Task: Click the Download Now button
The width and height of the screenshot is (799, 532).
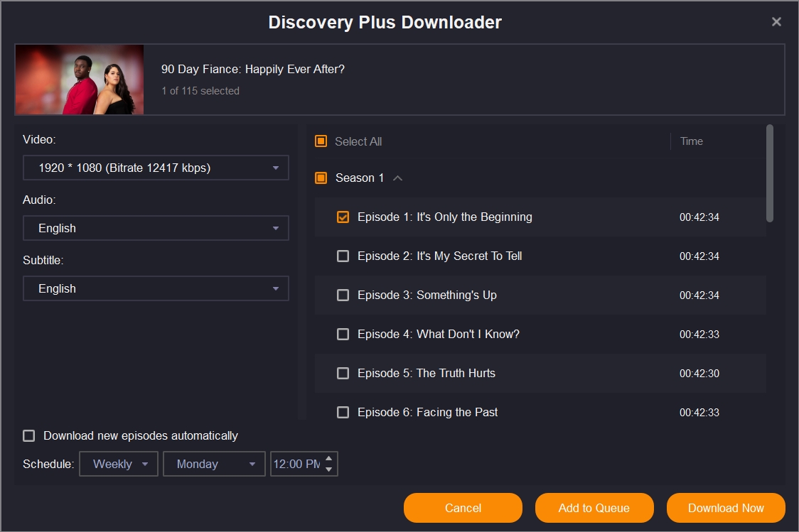Action: pyautogui.click(x=726, y=508)
